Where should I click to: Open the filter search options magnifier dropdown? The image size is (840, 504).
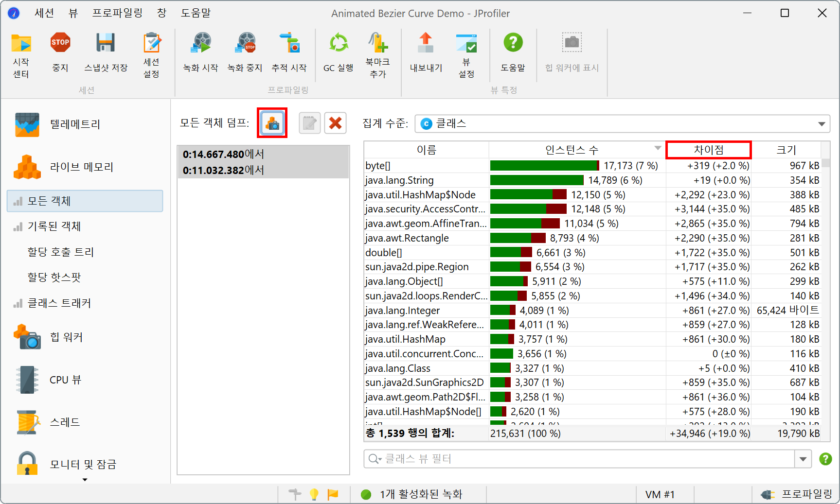375,459
